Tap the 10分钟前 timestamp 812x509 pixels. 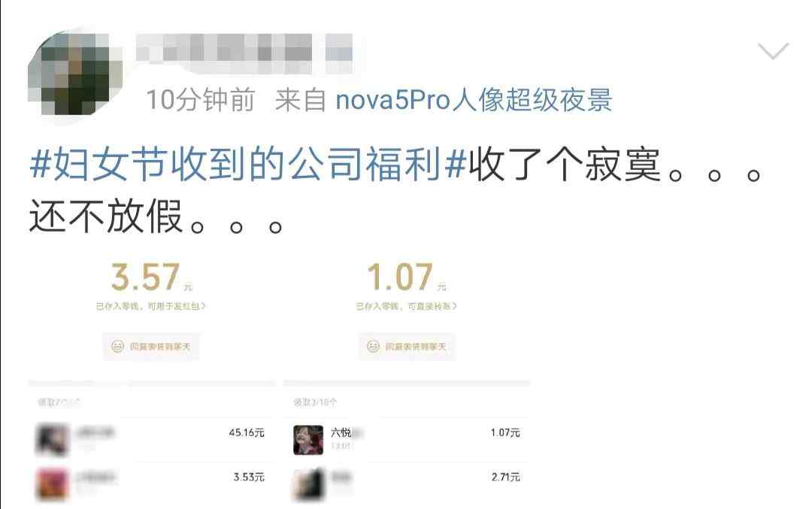[201, 100]
